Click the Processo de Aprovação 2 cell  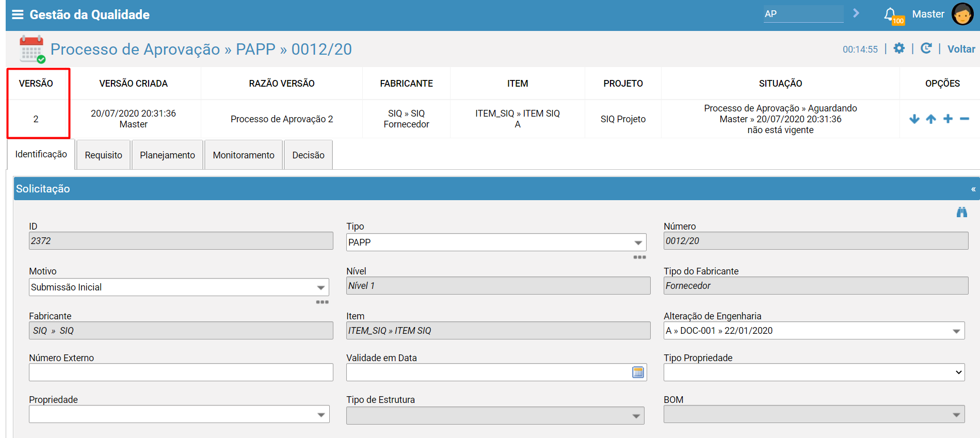(282, 119)
